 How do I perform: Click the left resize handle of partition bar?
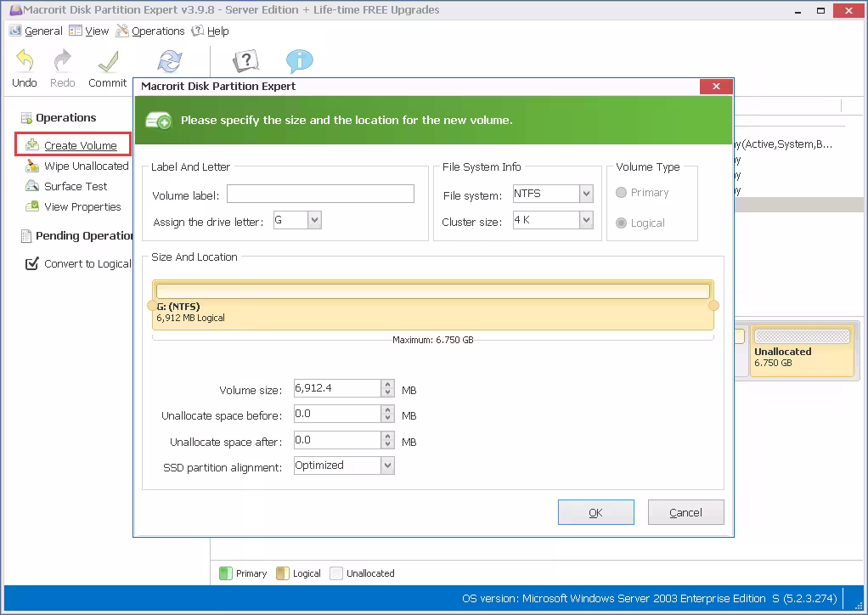pos(152,306)
